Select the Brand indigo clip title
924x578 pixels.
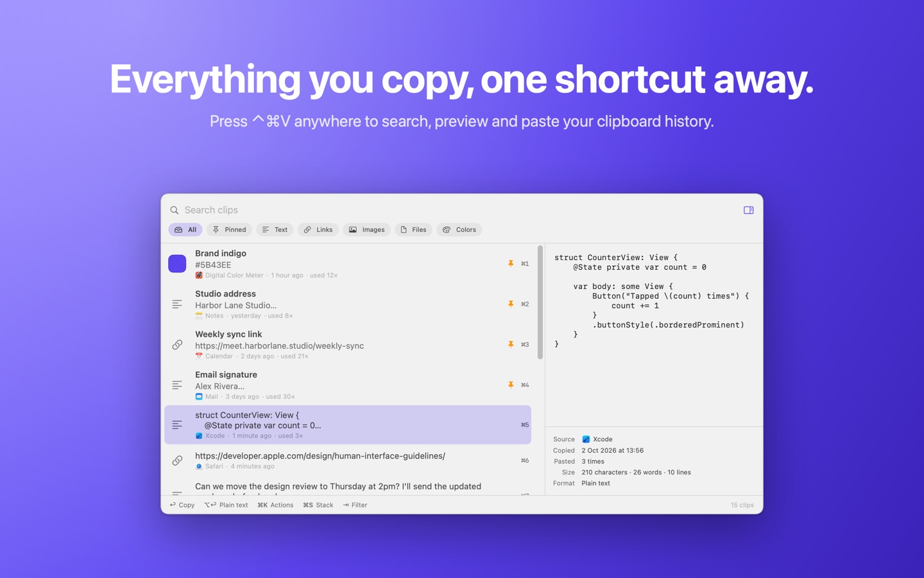pos(221,253)
